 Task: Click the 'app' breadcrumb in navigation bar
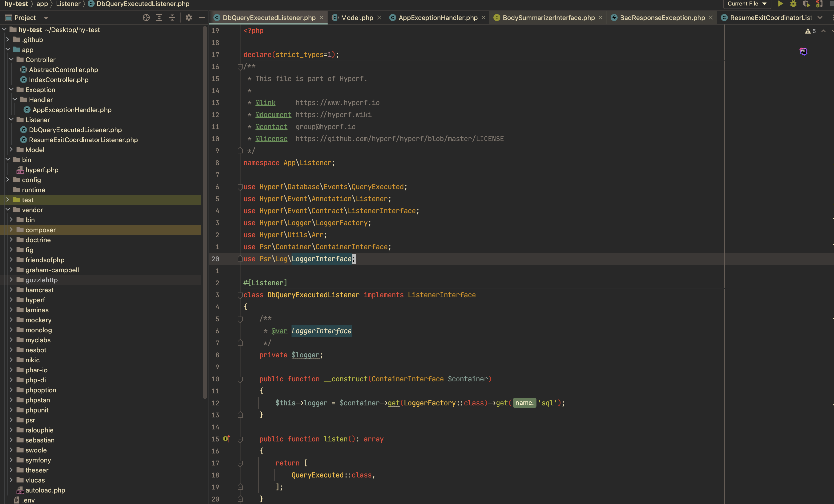tap(42, 4)
